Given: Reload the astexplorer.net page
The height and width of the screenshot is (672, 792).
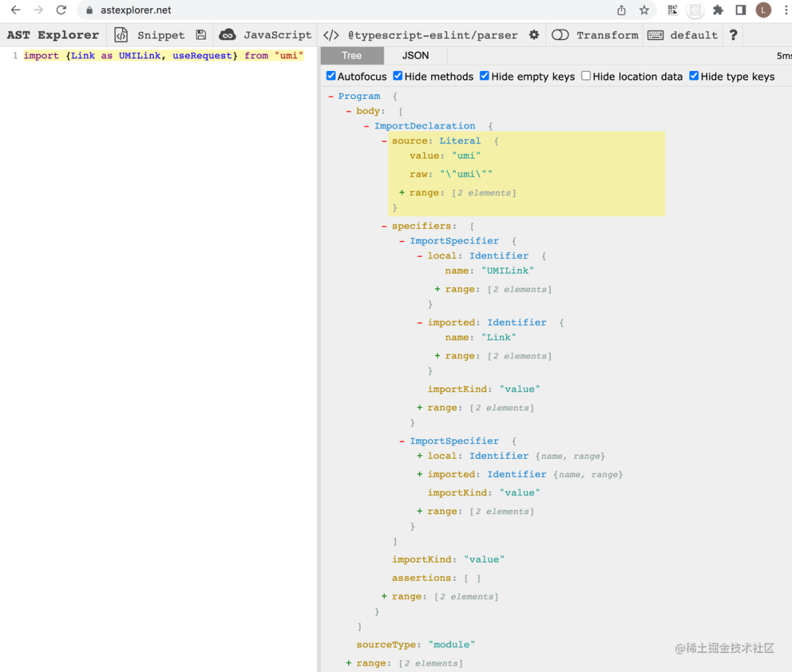Looking at the screenshot, I should point(61,10).
